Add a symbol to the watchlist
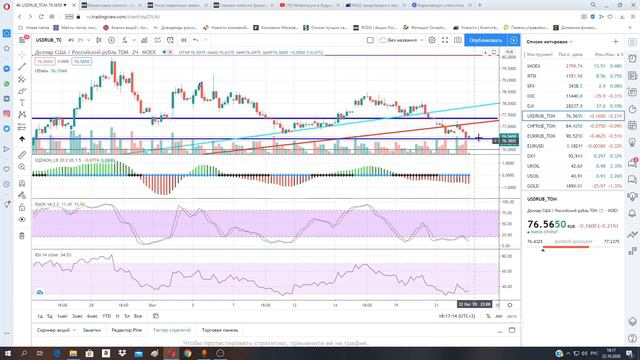Image resolution: width=640 pixels, height=360 pixels. coord(616,42)
